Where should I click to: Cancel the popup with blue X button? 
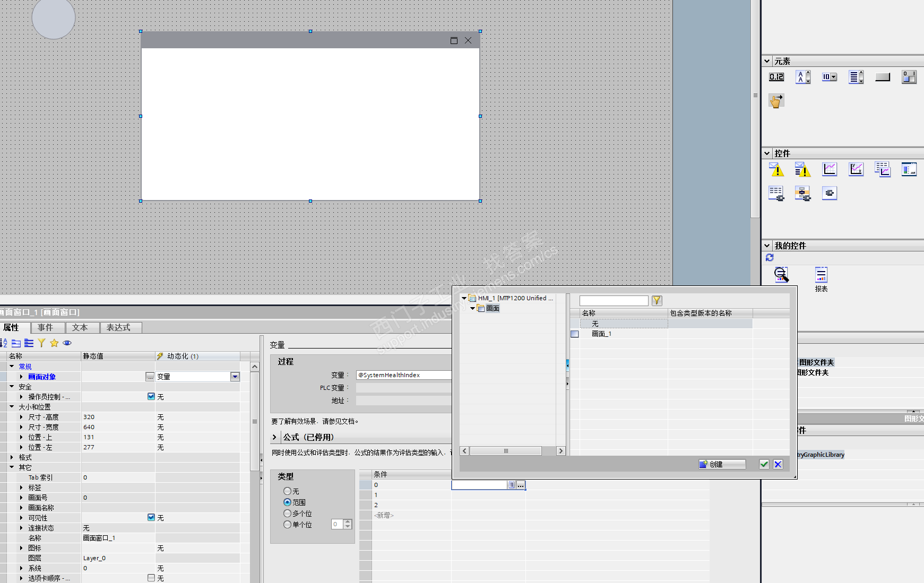click(x=778, y=464)
